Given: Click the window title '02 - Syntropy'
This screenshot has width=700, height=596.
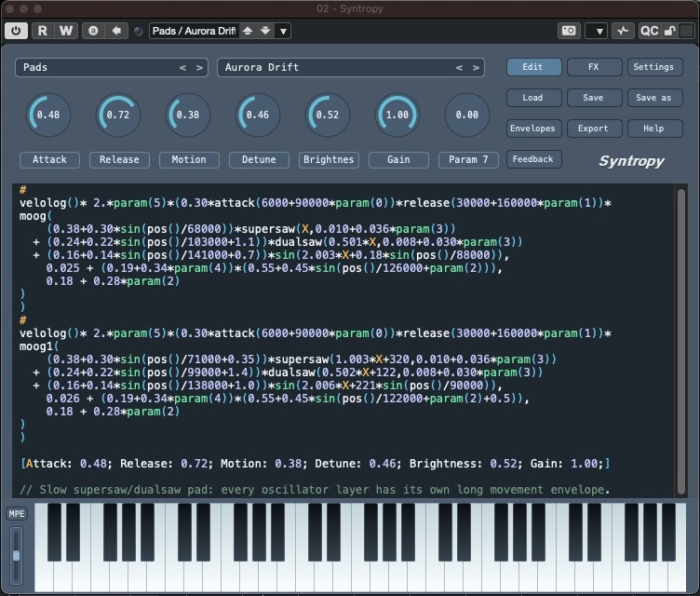Looking at the screenshot, I should coord(350,8).
